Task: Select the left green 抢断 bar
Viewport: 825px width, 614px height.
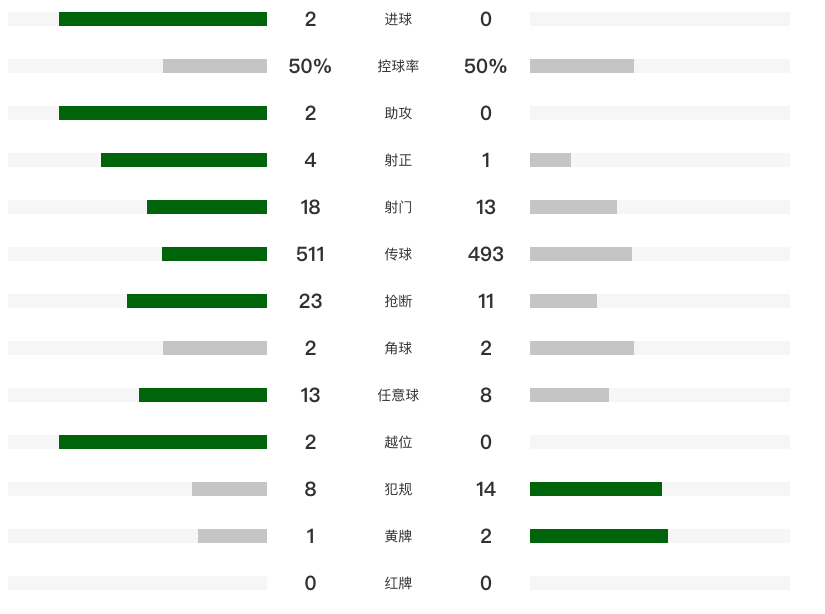Action: [x=197, y=301]
